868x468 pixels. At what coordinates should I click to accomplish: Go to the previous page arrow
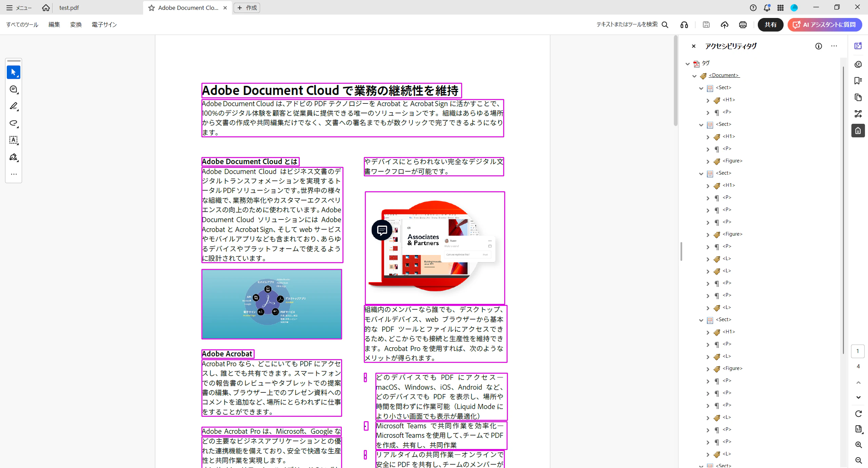tap(859, 383)
